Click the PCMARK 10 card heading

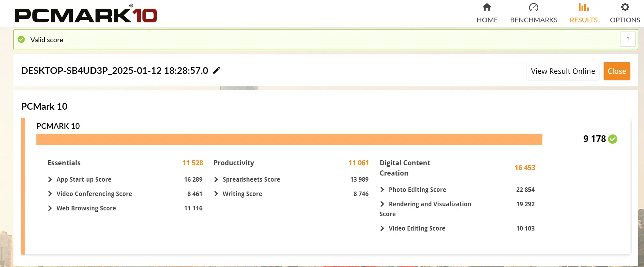click(58, 126)
